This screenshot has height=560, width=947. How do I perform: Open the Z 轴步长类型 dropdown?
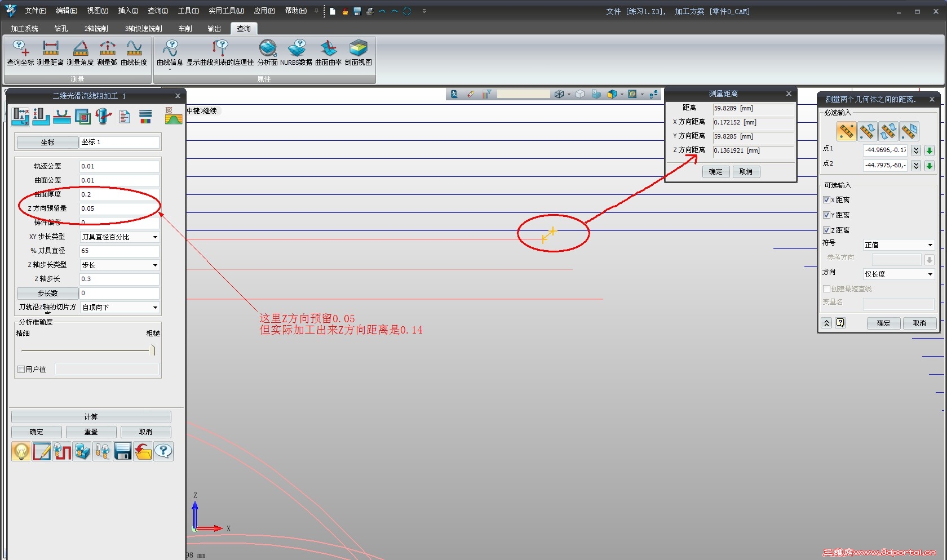click(x=120, y=265)
